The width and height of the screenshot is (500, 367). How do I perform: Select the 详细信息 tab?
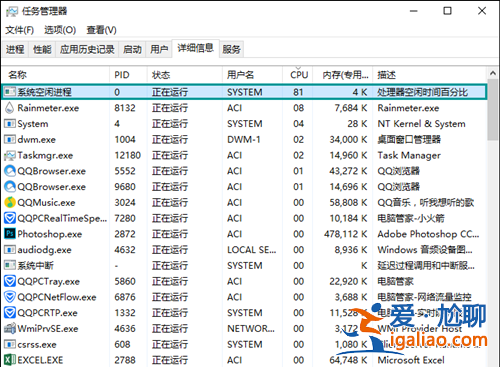click(x=195, y=48)
